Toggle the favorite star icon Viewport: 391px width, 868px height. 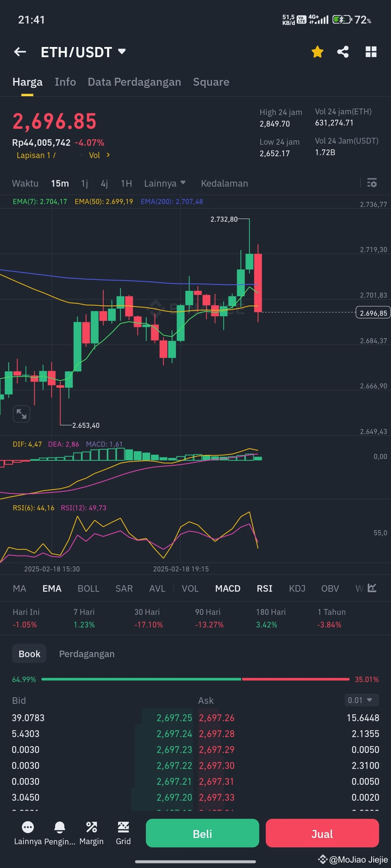[x=317, y=52]
